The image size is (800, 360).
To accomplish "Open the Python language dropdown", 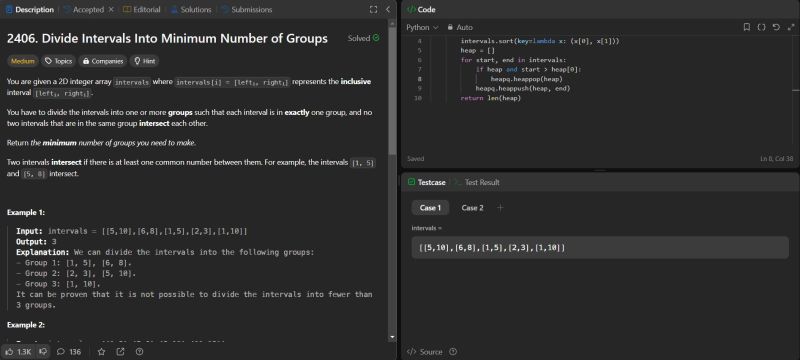I will 422,27.
